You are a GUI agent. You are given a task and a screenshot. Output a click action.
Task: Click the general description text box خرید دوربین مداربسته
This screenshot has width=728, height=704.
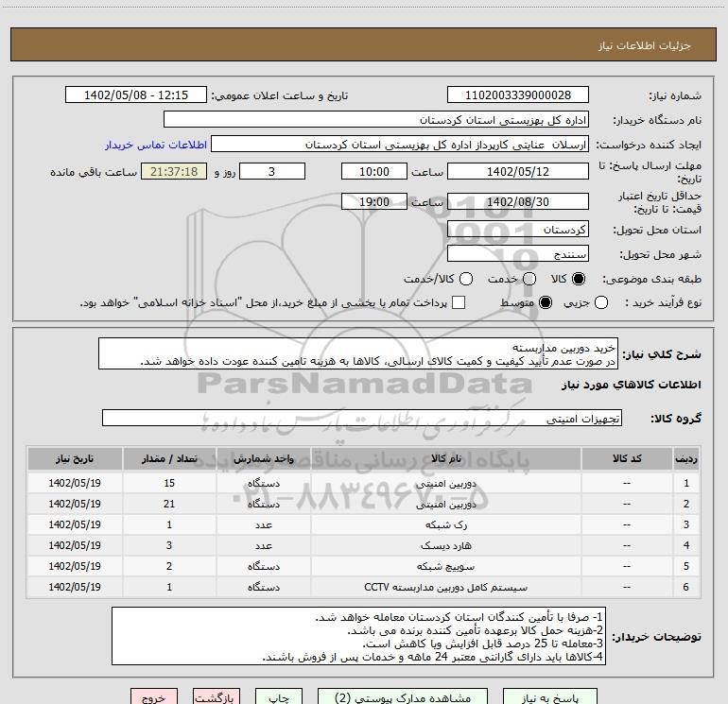pos(358,353)
